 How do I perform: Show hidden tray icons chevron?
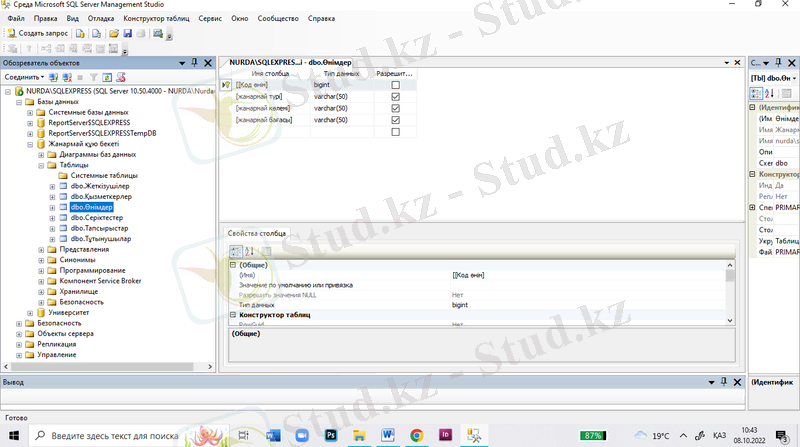click(x=683, y=435)
